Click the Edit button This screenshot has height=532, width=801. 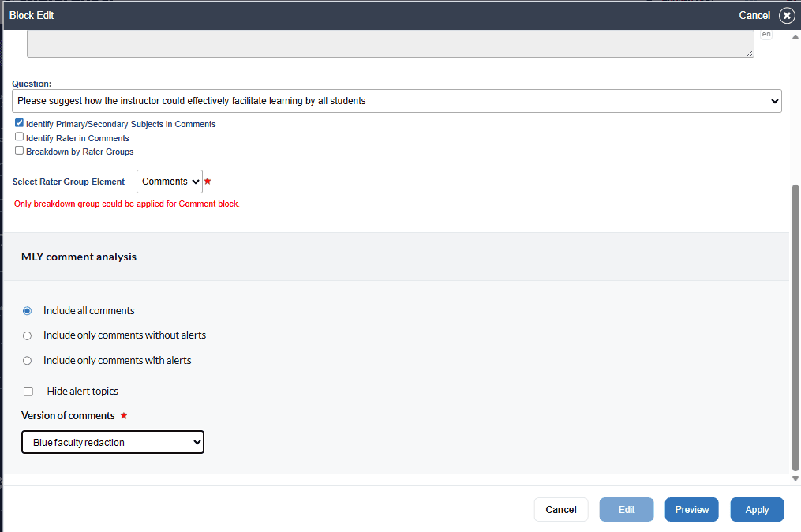626,510
